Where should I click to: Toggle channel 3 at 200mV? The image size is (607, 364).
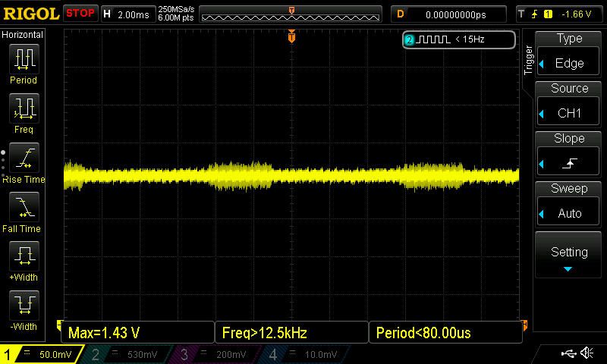[217, 354]
